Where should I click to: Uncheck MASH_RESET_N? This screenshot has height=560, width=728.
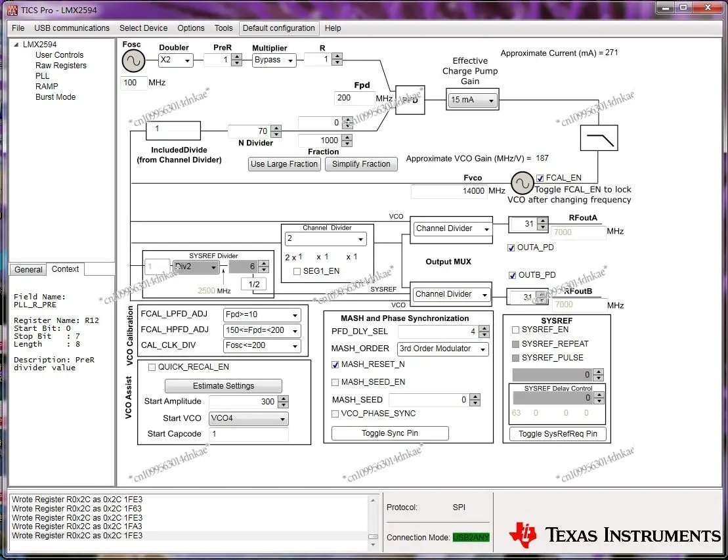pos(335,364)
